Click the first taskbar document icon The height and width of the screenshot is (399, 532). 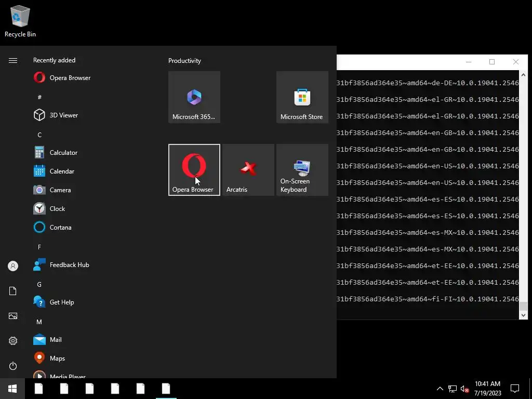pos(38,389)
